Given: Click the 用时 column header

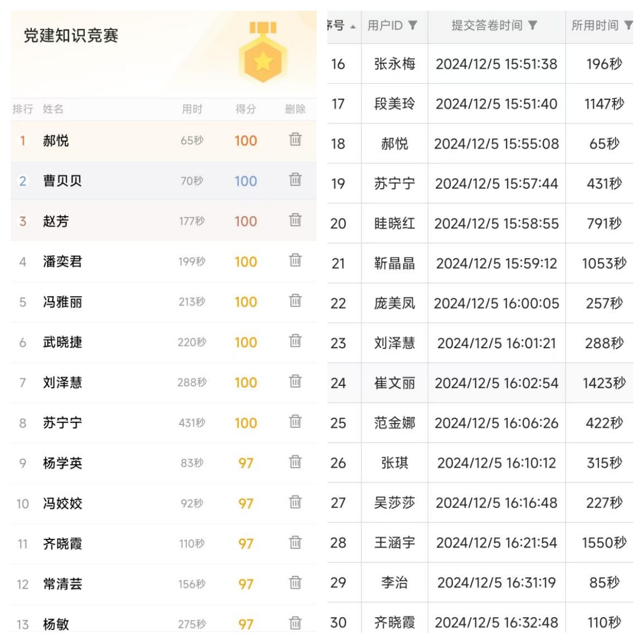Looking at the screenshot, I should tap(192, 109).
